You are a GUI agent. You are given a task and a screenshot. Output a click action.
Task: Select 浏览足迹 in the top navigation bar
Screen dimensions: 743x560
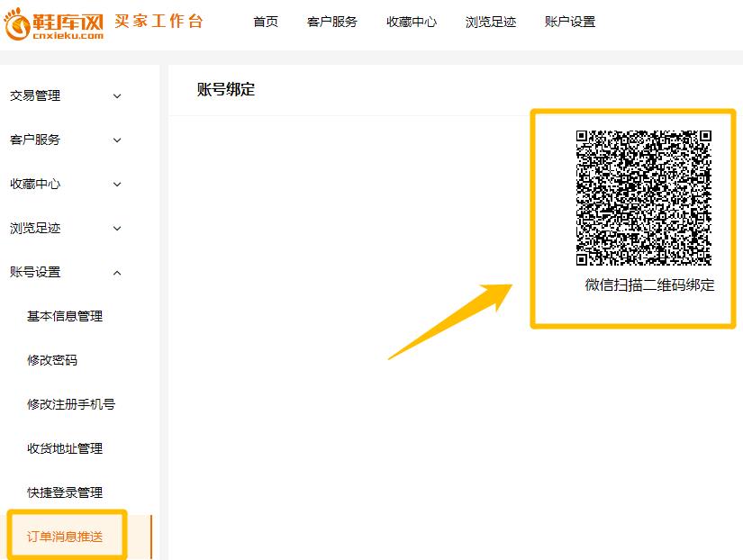click(491, 22)
